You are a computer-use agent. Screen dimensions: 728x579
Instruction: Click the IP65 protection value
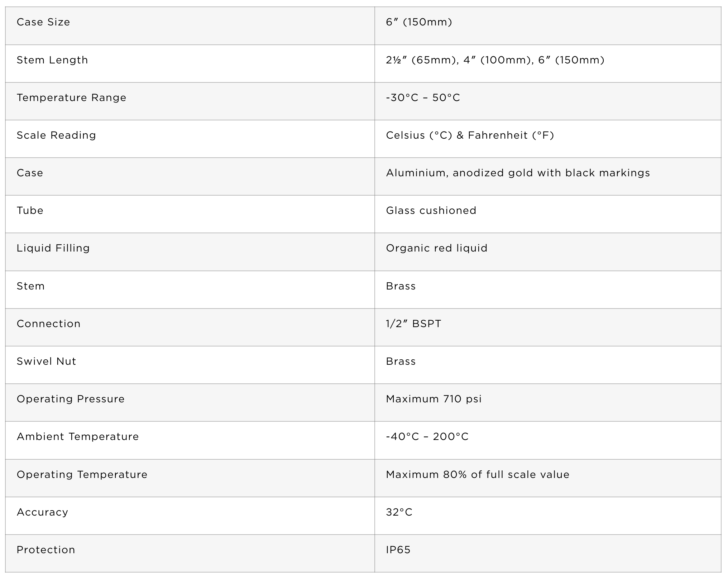pos(398,550)
